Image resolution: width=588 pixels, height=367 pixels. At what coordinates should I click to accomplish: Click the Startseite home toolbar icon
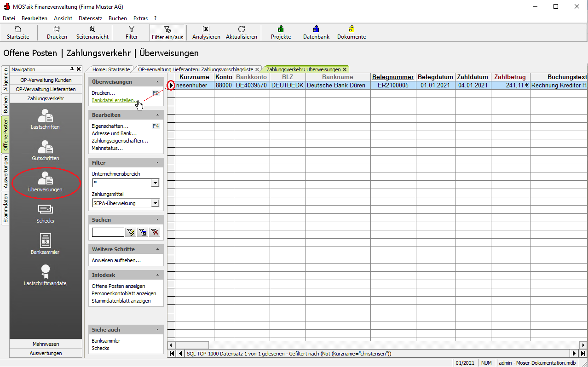tap(18, 32)
